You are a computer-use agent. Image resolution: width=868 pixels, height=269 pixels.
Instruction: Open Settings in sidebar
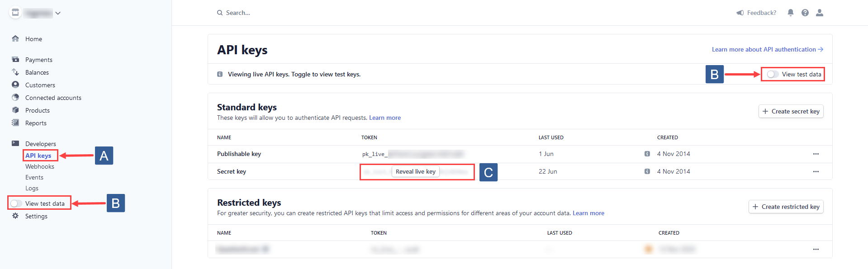coord(36,216)
